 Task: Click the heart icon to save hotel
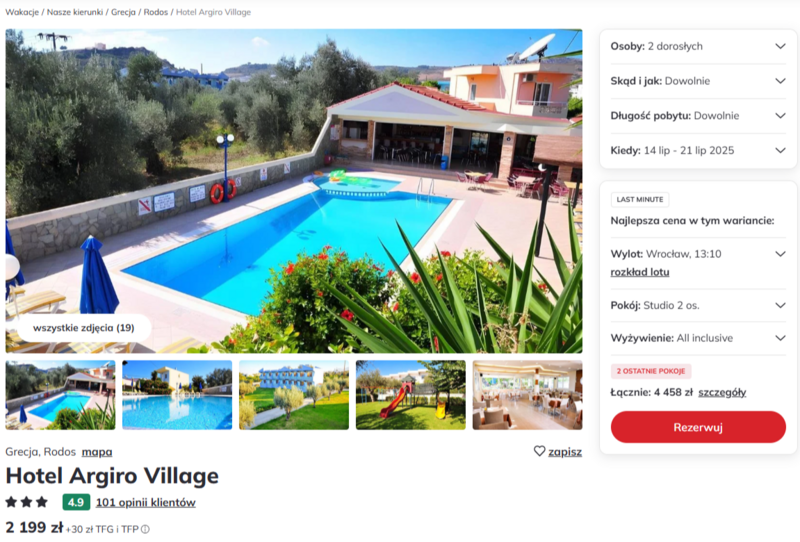point(539,451)
